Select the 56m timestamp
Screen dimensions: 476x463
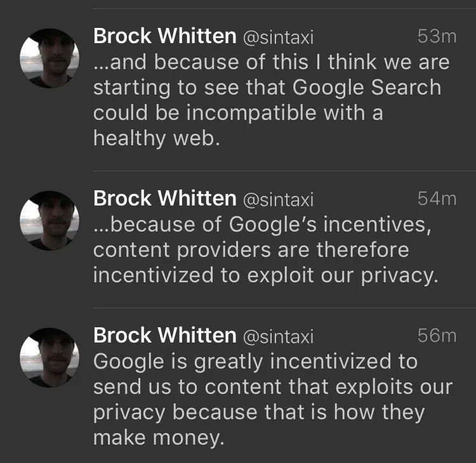point(437,336)
